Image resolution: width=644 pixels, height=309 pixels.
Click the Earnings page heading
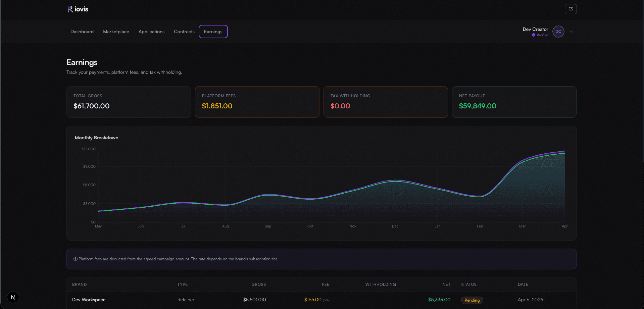coord(82,62)
